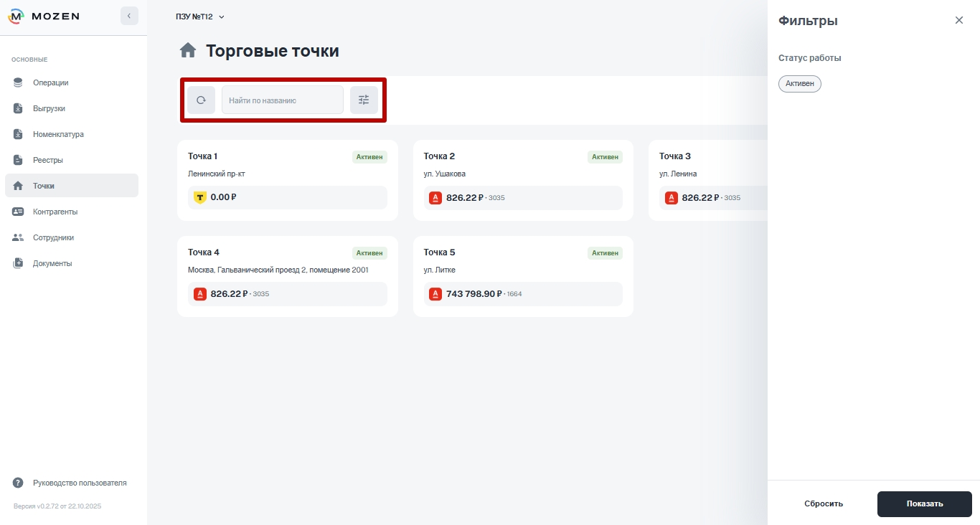This screenshot has height=525, width=980.
Task: Click the yellow T-Bank icon in Точка 1
Action: click(x=199, y=197)
